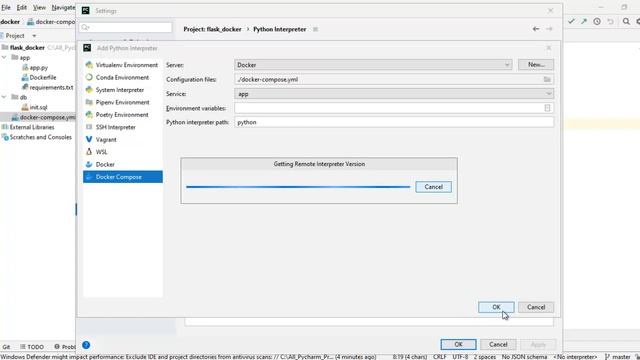
Task: Commit changes checkmark icon
Action: (571, 21)
